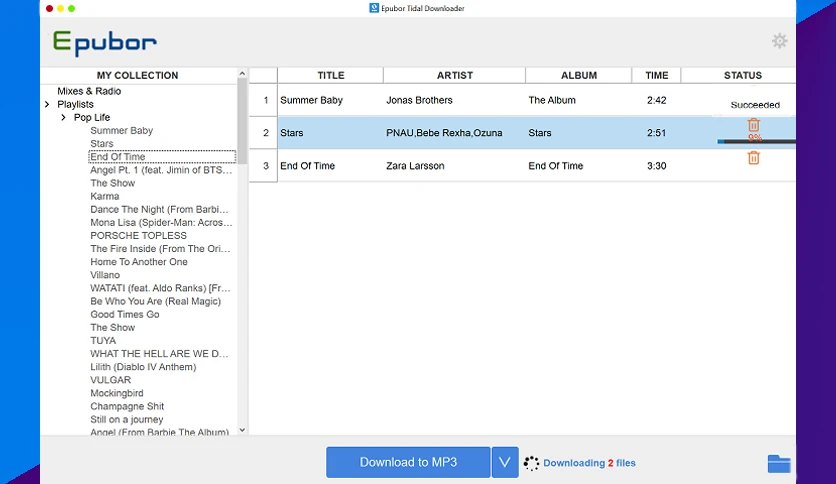Select Stars in the collection tree
836x484 pixels.
click(102, 143)
